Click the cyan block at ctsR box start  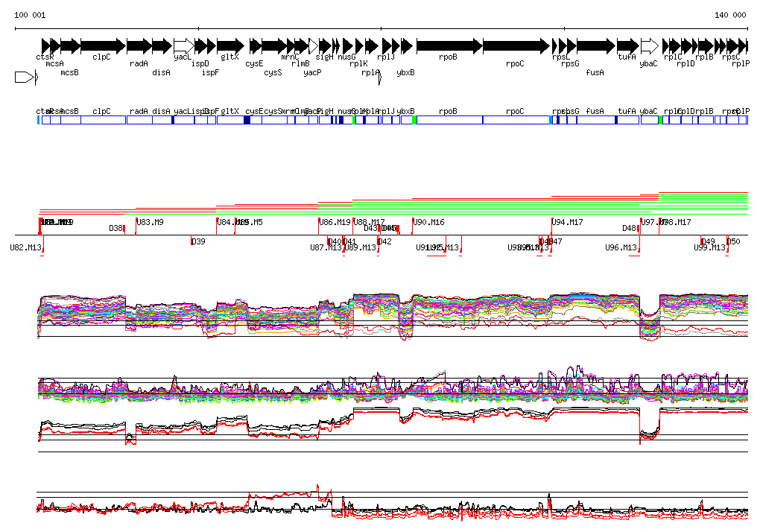[39, 120]
